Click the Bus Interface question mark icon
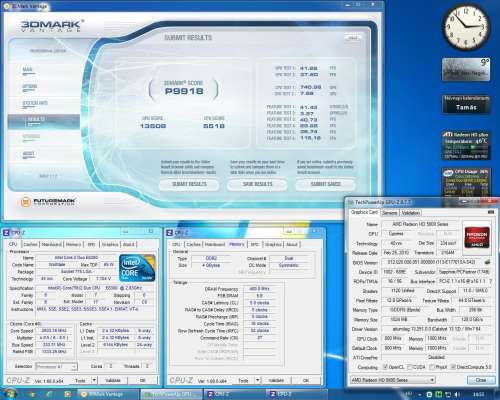The width and height of the screenshot is (500, 400). [x=490, y=282]
